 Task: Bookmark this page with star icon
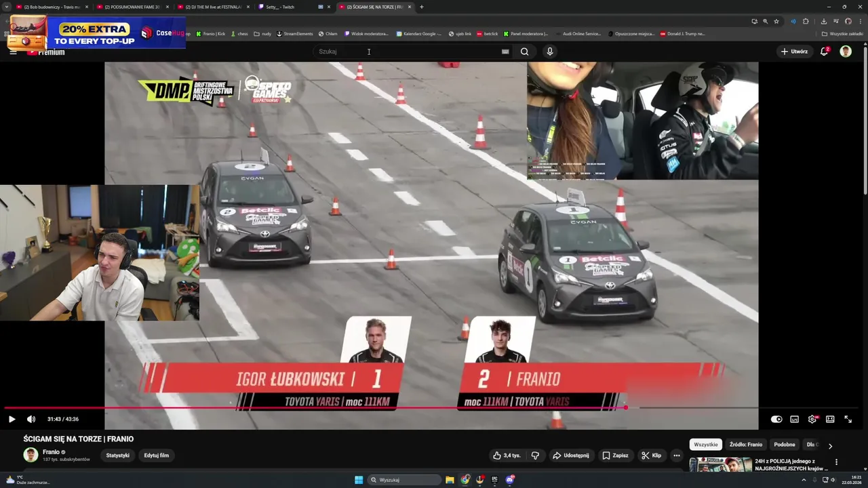point(776,21)
